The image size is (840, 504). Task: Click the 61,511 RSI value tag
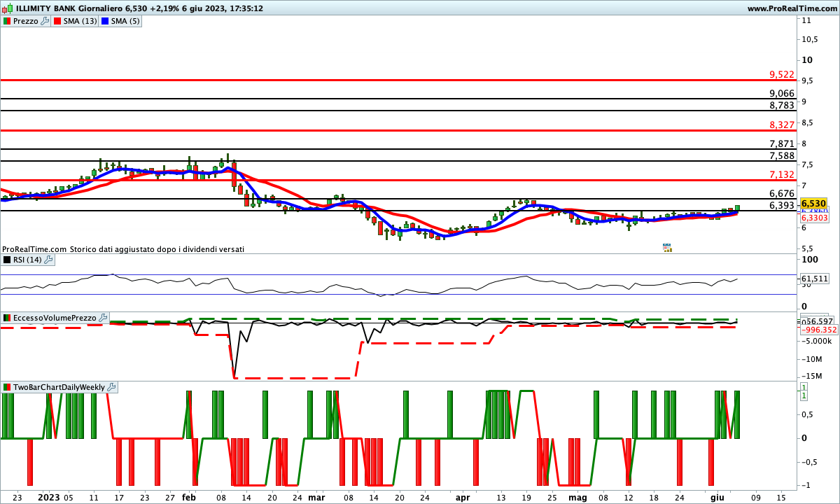(814, 279)
